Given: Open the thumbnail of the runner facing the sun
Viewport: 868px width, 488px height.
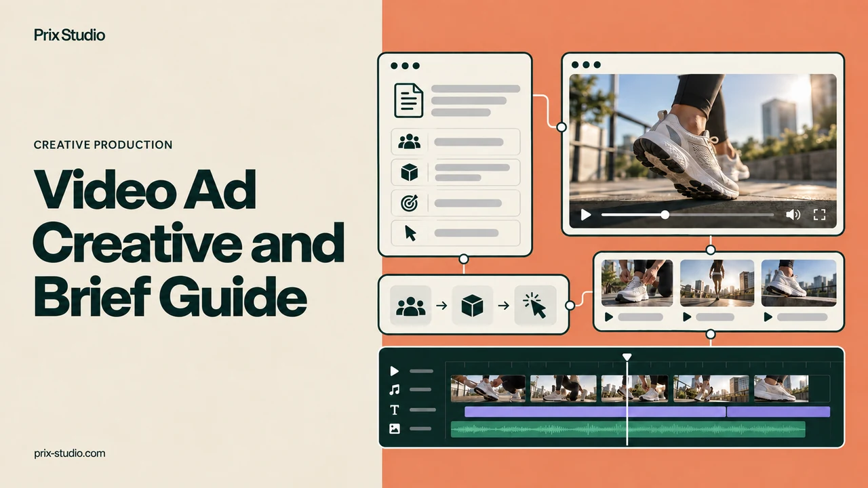Looking at the screenshot, I should (x=717, y=283).
